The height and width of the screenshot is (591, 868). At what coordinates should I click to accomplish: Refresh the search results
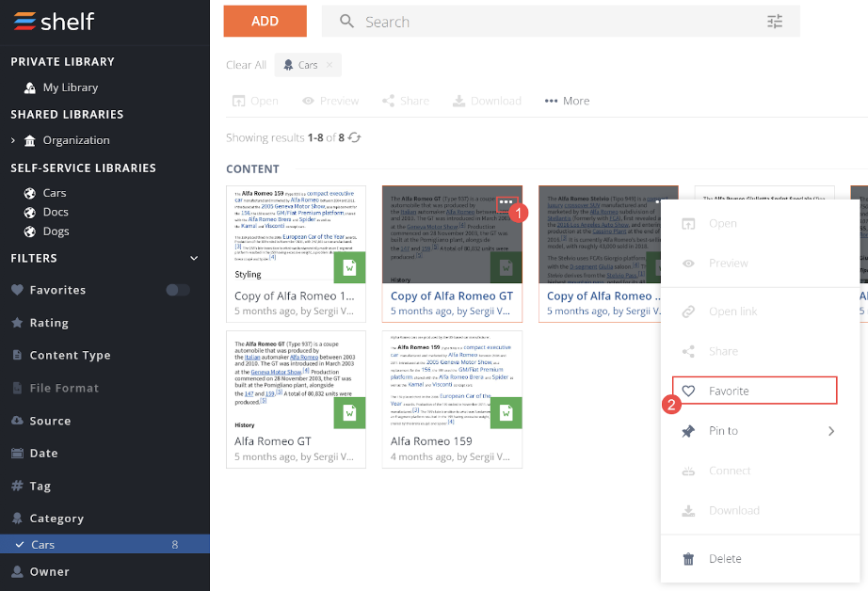(356, 136)
